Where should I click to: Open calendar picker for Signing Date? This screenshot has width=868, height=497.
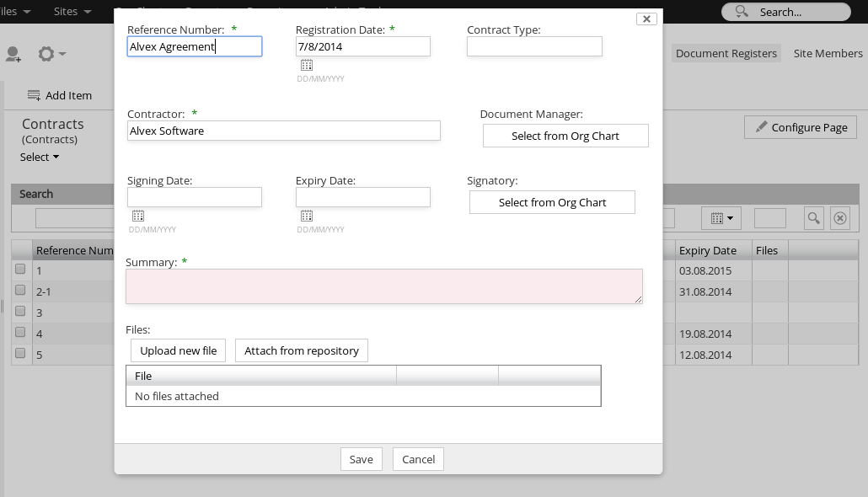(138, 216)
